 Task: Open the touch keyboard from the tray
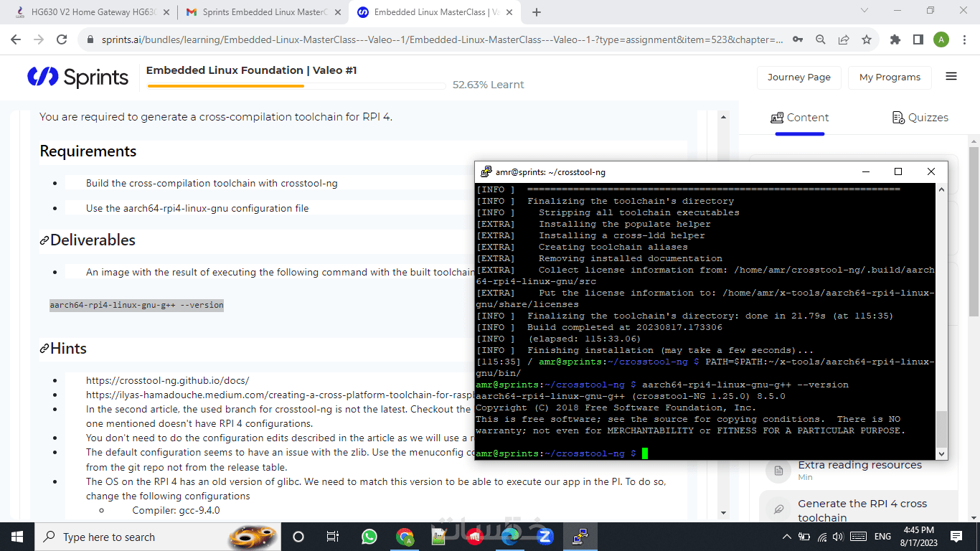tap(858, 537)
